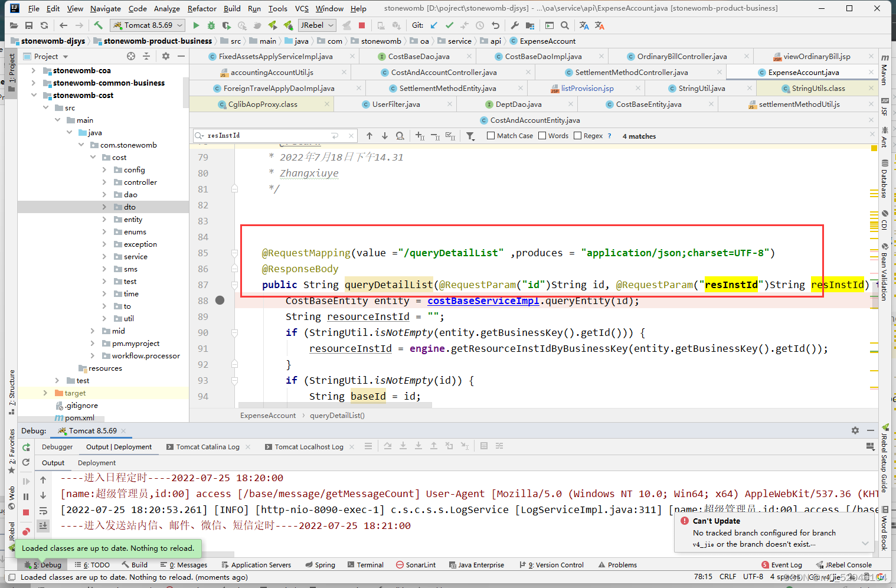896x588 pixels.
Task: Select the dto package in the tree
Action: [130, 207]
